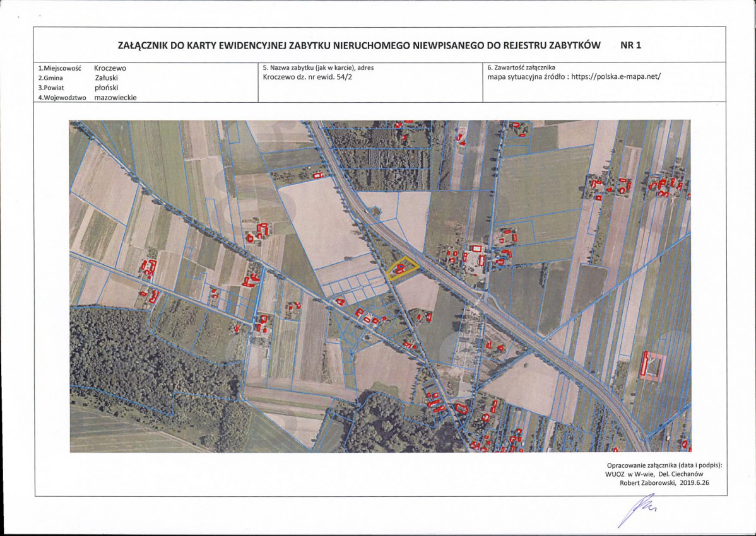Click the "NR 1" attachment number

point(631,45)
